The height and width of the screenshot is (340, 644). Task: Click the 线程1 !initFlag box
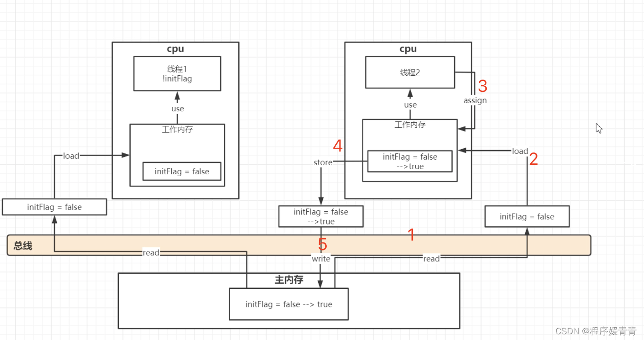pyautogui.click(x=177, y=73)
